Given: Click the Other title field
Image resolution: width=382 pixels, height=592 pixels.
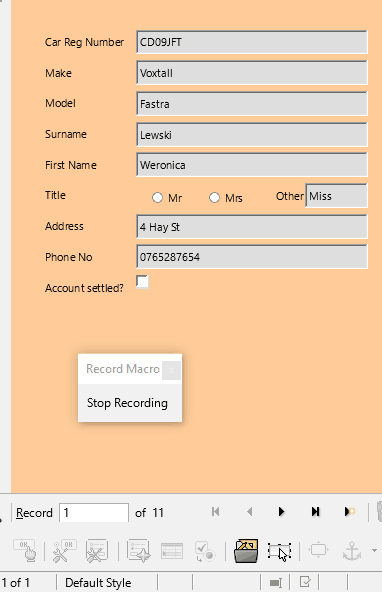Looking at the screenshot, I should pyautogui.click(x=336, y=196).
